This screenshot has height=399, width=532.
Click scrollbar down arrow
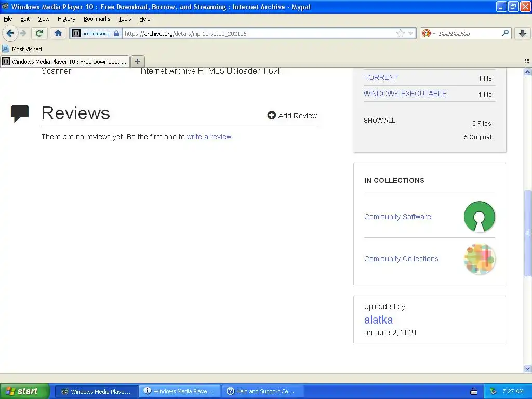527,368
